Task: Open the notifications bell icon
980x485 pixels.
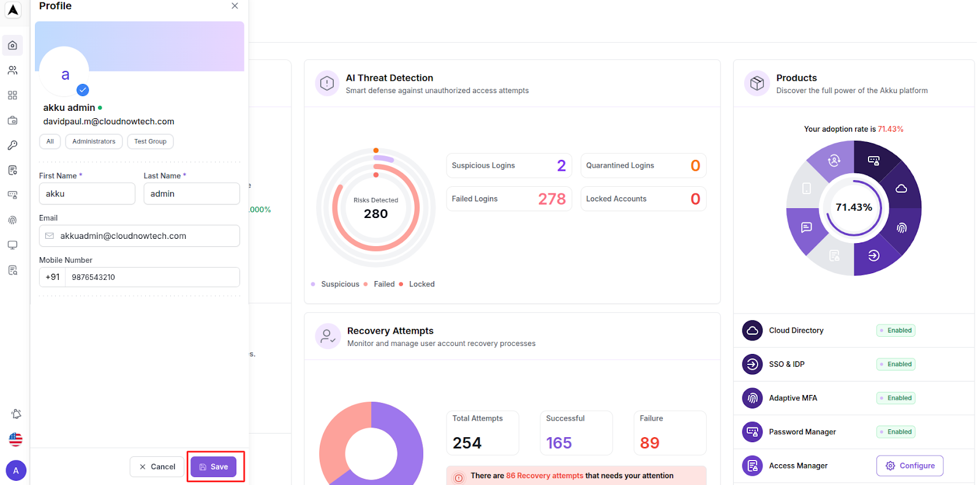Action: point(16,414)
